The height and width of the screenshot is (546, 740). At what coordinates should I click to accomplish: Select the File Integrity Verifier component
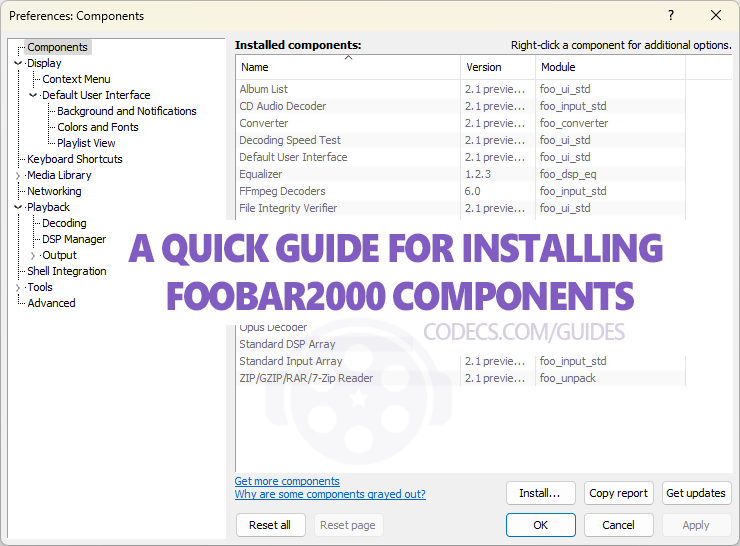click(460, 208)
